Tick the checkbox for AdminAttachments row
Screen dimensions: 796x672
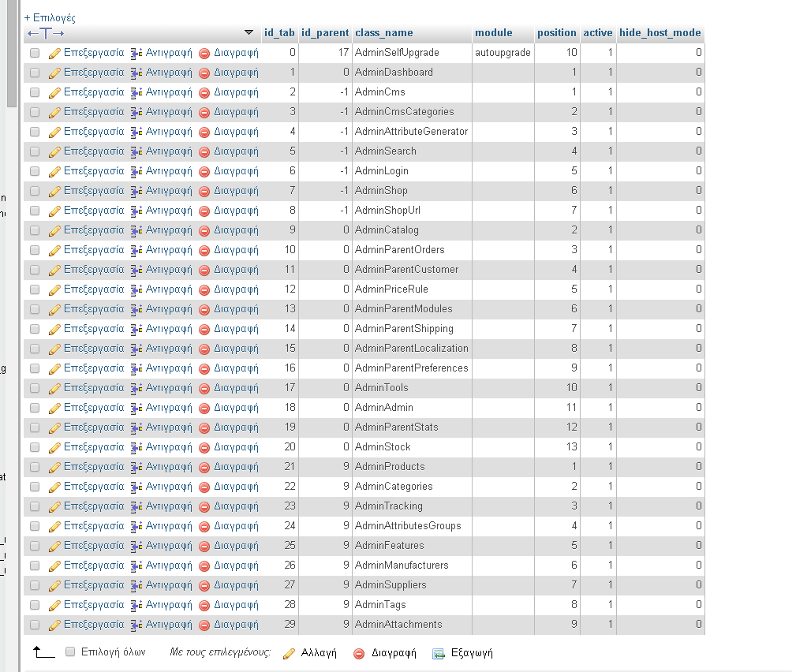(x=35, y=625)
